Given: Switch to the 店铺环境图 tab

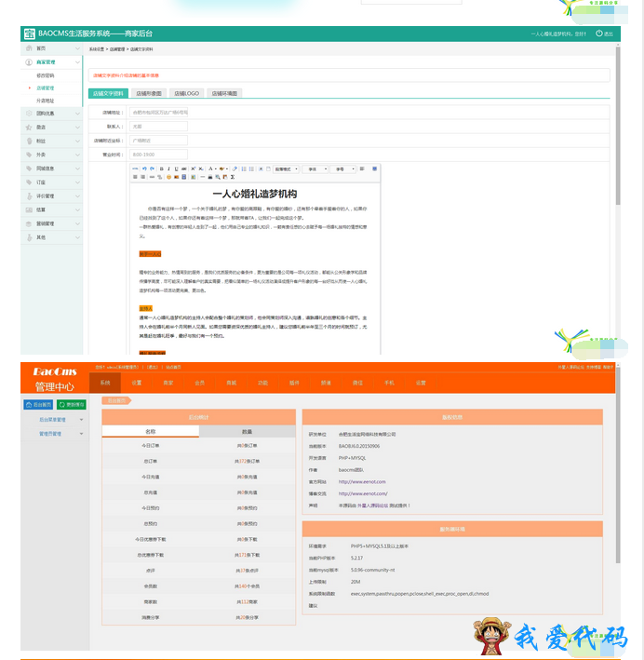Looking at the screenshot, I should point(224,93).
